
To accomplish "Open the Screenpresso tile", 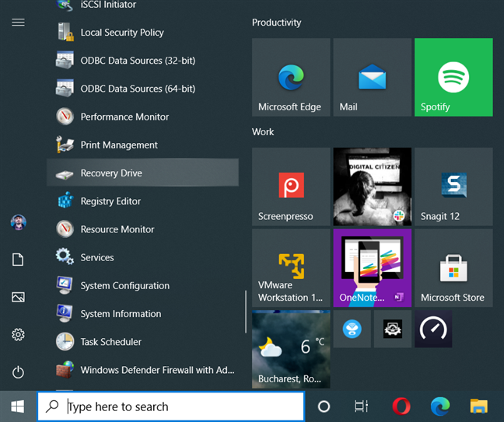I will [x=291, y=187].
